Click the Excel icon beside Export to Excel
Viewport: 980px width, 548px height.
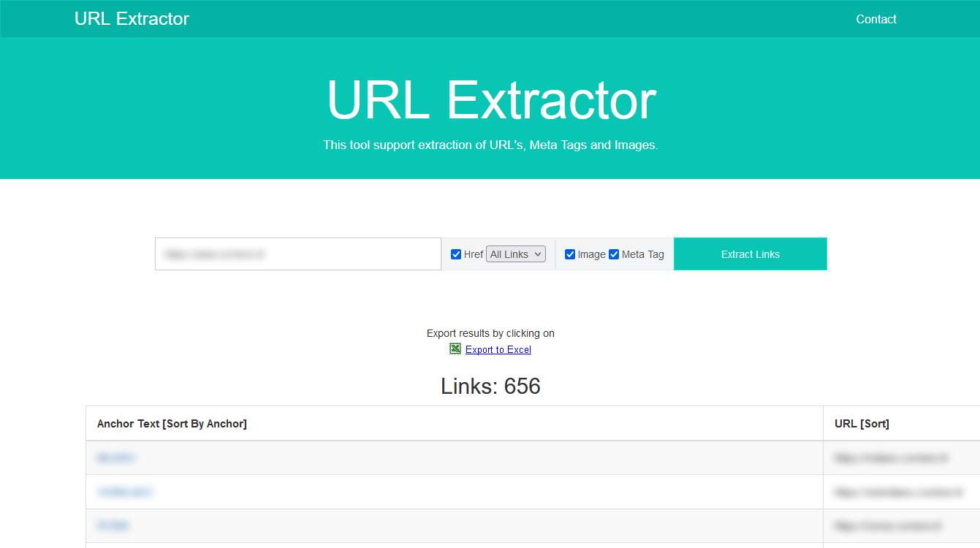point(455,349)
